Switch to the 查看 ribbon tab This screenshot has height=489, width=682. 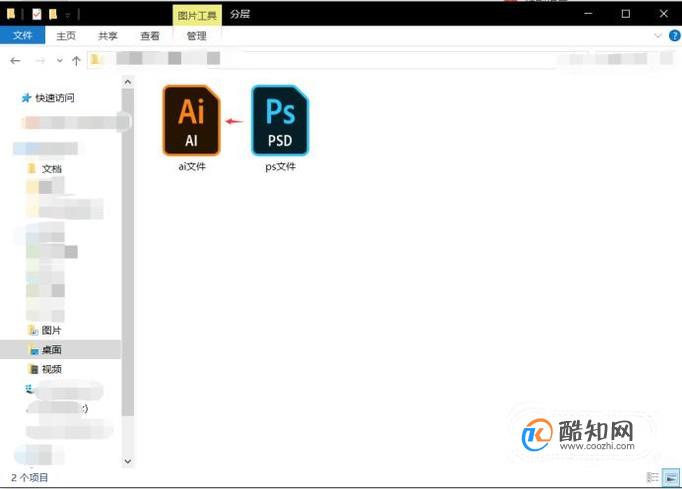[x=150, y=36]
